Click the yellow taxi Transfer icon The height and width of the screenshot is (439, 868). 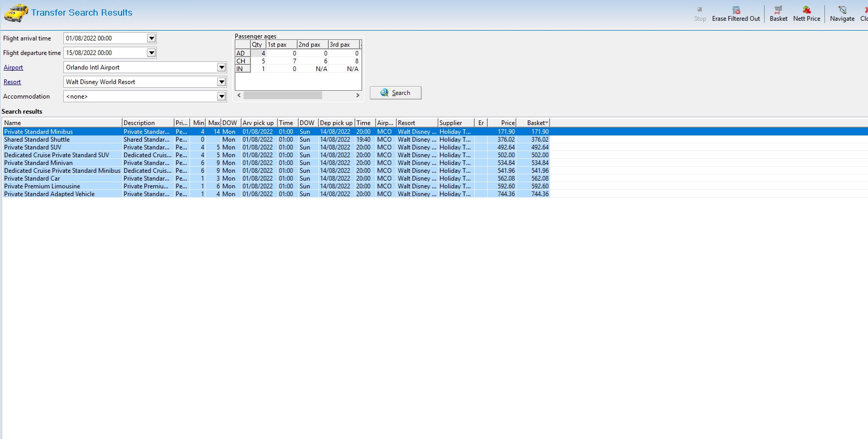tap(16, 13)
